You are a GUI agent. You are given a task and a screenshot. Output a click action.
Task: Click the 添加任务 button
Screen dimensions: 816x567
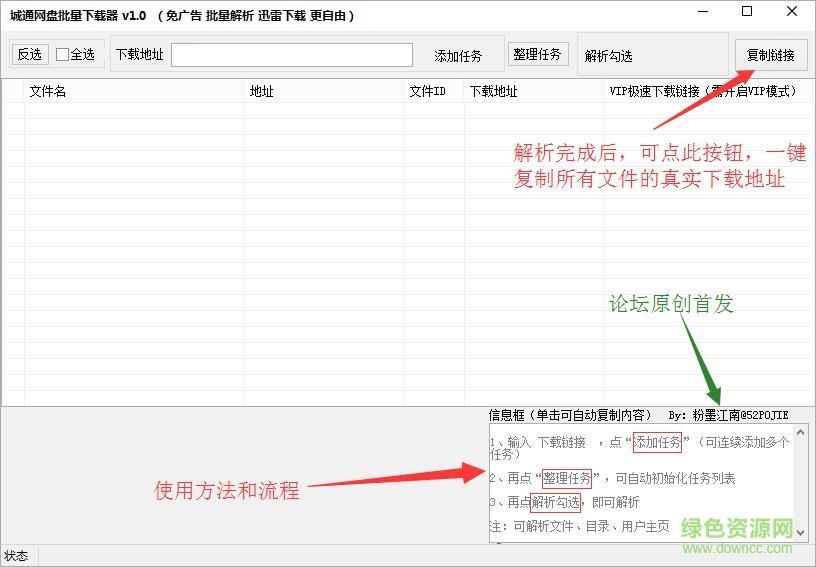(x=458, y=56)
